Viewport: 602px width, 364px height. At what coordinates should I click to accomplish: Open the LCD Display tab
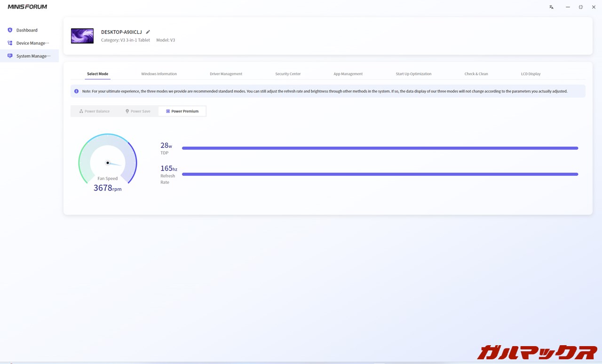(x=531, y=74)
